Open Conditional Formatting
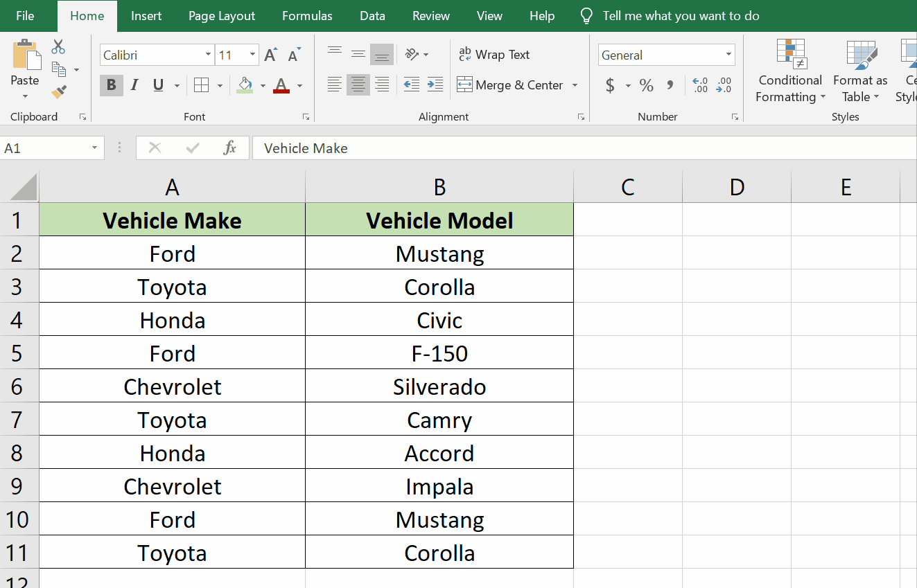 (x=790, y=72)
